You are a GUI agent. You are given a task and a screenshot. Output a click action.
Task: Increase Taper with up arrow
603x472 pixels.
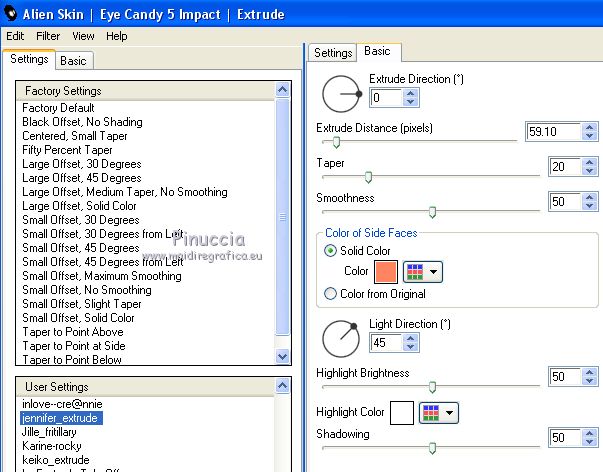[x=590, y=162]
